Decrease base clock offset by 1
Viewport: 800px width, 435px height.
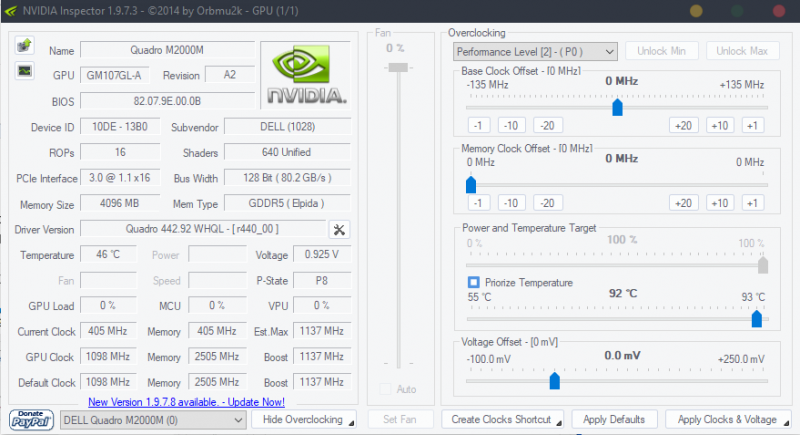click(x=478, y=125)
